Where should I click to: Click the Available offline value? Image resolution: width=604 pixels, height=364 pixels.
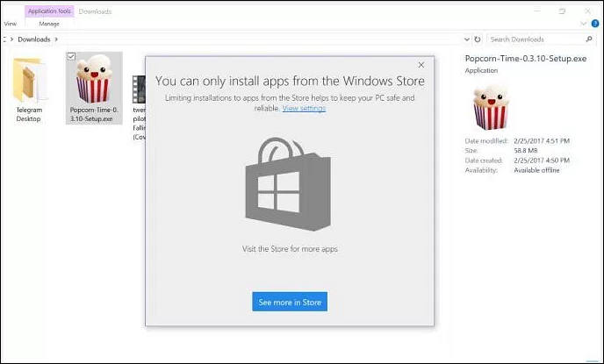(x=536, y=170)
